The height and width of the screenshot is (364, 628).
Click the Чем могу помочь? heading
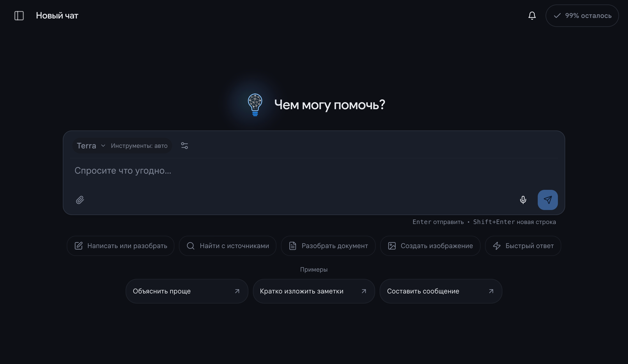click(330, 105)
